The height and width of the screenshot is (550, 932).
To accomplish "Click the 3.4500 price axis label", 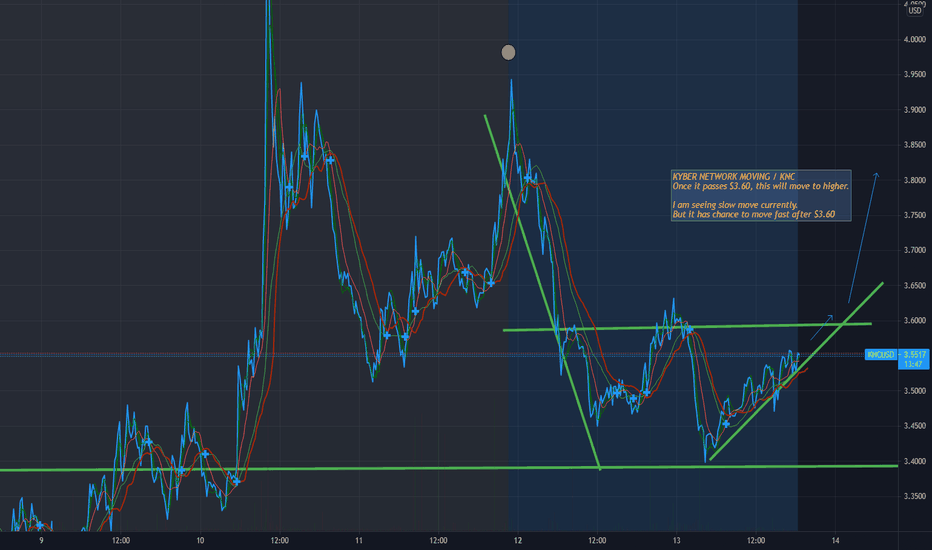I will point(914,426).
